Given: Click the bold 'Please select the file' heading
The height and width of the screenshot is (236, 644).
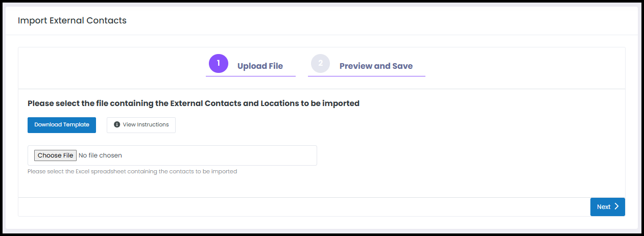Looking at the screenshot, I should pos(194,103).
